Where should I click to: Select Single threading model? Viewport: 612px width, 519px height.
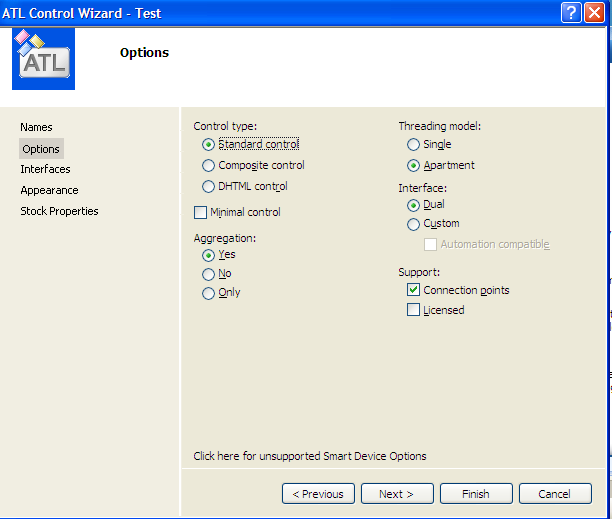pos(413,145)
